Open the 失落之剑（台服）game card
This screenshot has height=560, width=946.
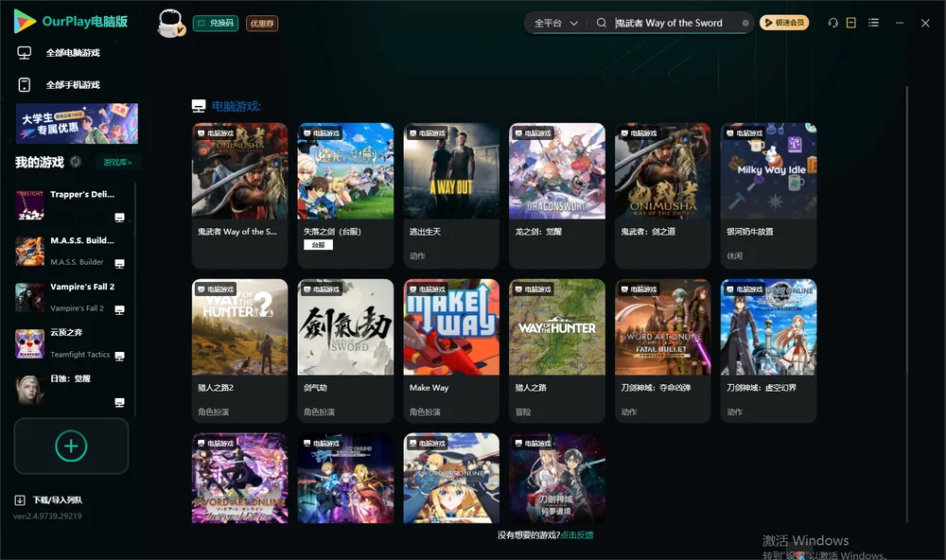pyautogui.click(x=345, y=196)
